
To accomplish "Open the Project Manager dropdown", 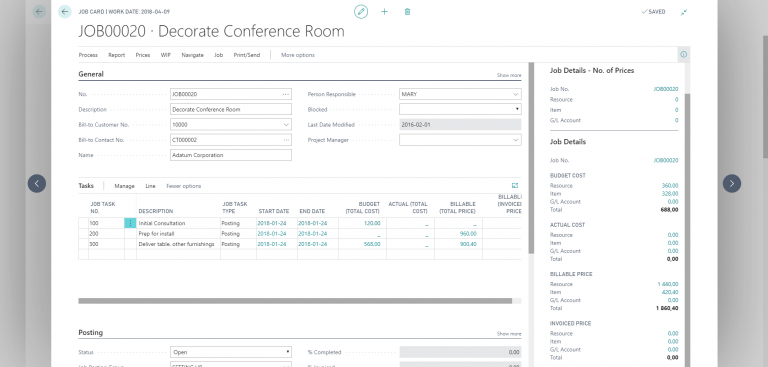I will click(515, 140).
